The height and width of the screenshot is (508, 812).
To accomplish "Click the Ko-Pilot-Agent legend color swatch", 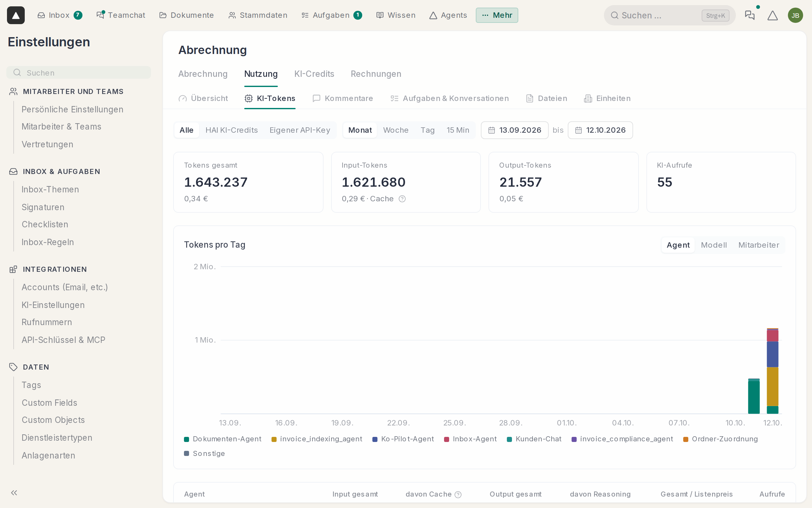I will tap(375, 439).
